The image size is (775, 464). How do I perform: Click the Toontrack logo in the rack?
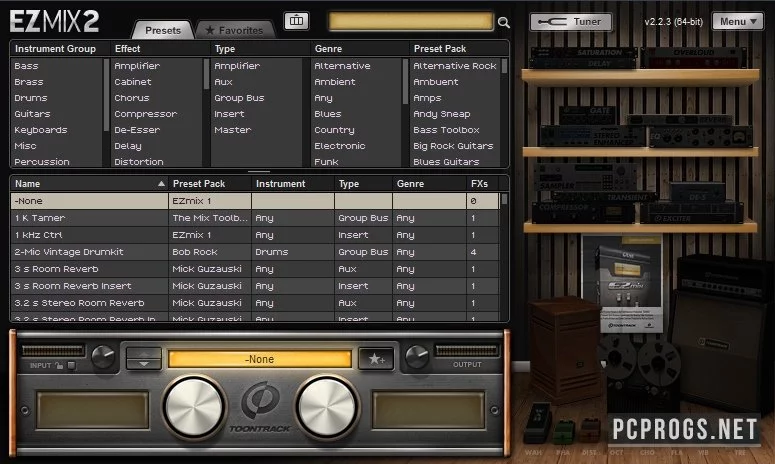pyautogui.click(x=260, y=408)
